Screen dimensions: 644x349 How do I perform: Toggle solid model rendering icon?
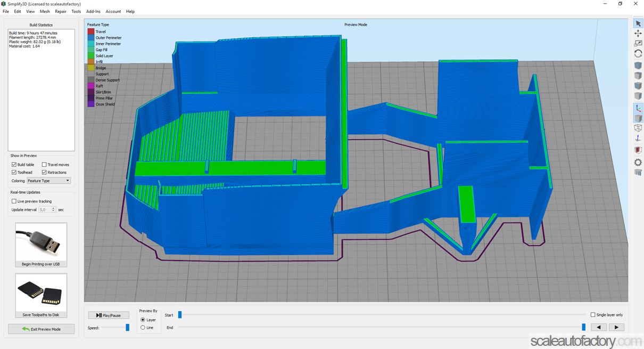tap(638, 118)
